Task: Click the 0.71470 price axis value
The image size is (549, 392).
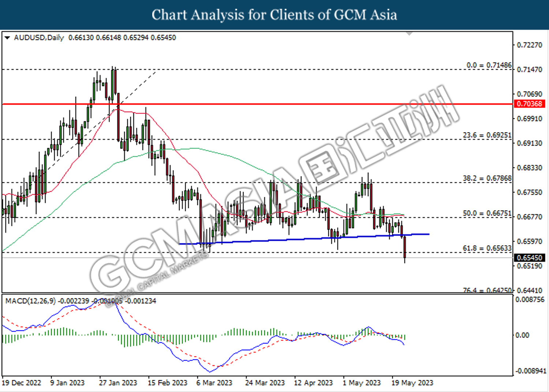Action: [x=529, y=70]
